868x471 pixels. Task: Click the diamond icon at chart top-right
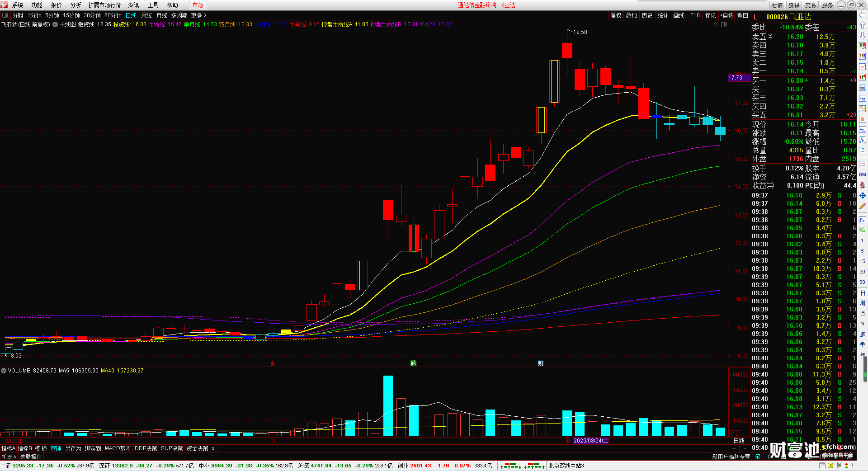pyautogui.click(x=715, y=24)
